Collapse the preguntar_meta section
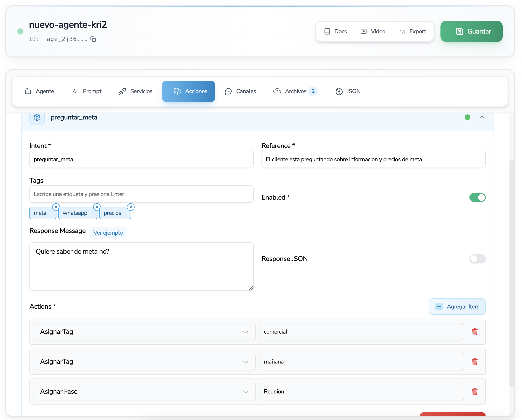The width and height of the screenshot is (522, 420). pyautogui.click(x=482, y=117)
